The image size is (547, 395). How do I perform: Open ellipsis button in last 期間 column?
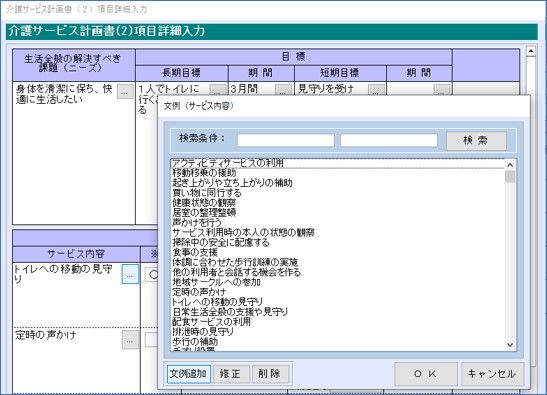point(441,90)
